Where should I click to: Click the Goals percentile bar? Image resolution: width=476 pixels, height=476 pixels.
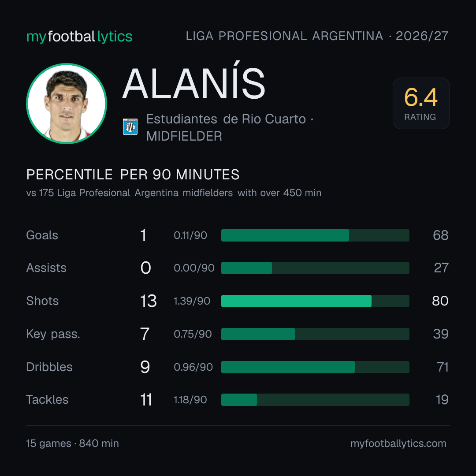315,235
